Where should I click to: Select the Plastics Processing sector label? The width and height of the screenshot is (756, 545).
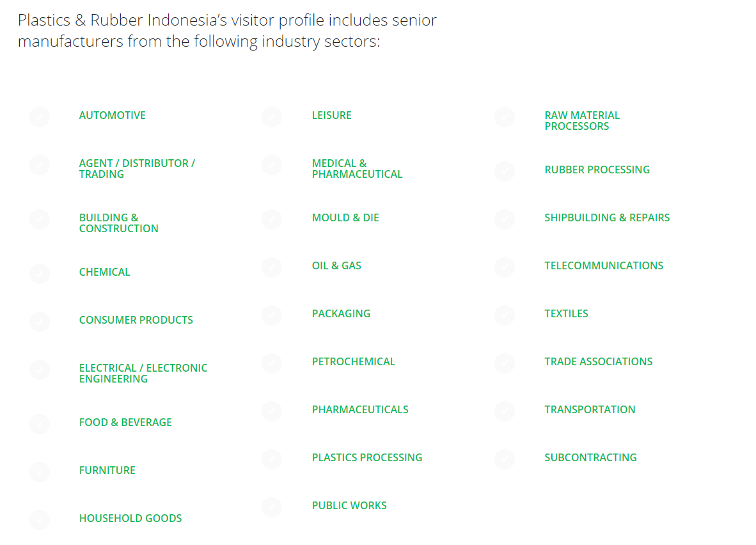coord(367,457)
